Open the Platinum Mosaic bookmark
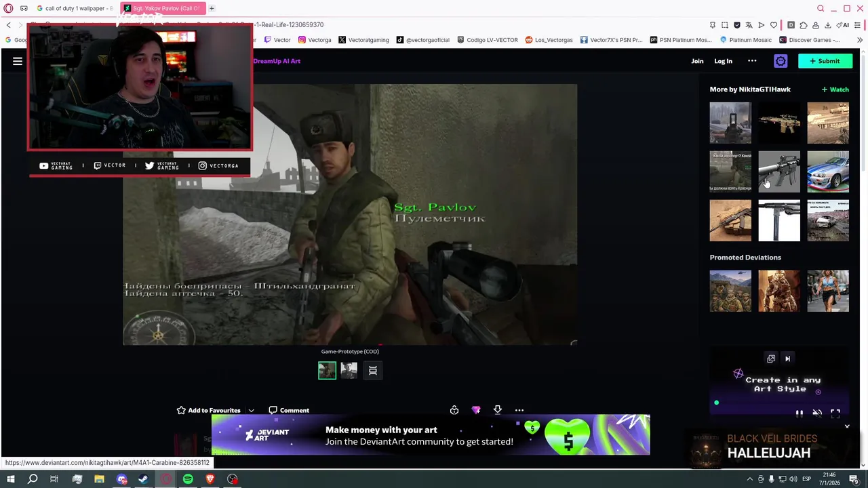The image size is (868, 488). pyautogui.click(x=745, y=40)
